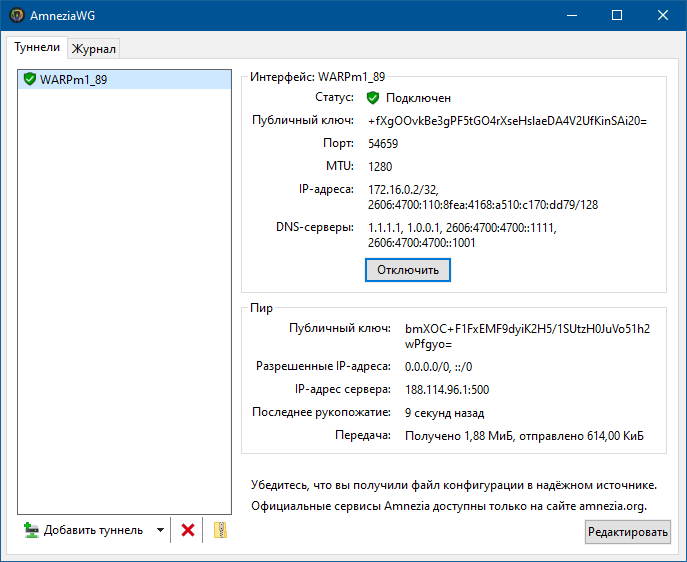Close the AmneziaWG window
Screen dimensions: 687x562
tap(663, 16)
